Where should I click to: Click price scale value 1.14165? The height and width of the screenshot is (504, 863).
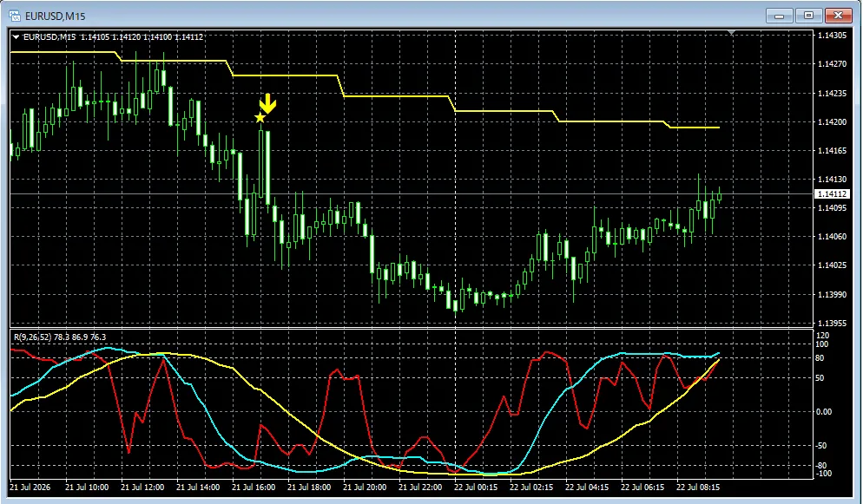832,151
